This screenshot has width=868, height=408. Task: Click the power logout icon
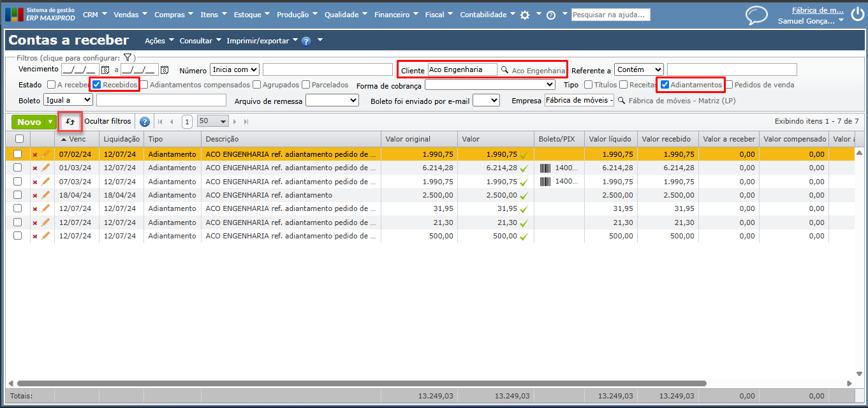pos(858,15)
